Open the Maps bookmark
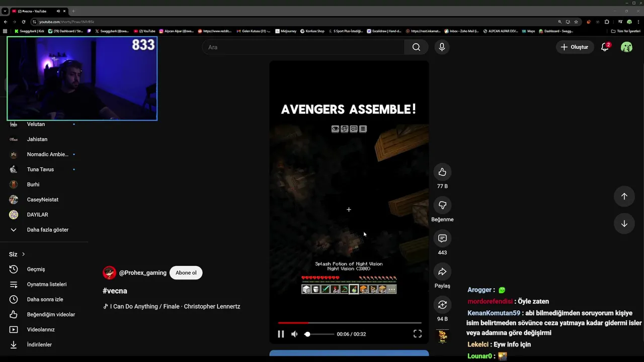This screenshot has height=362, width=644. pyautogui.click(x=528, y=31)
